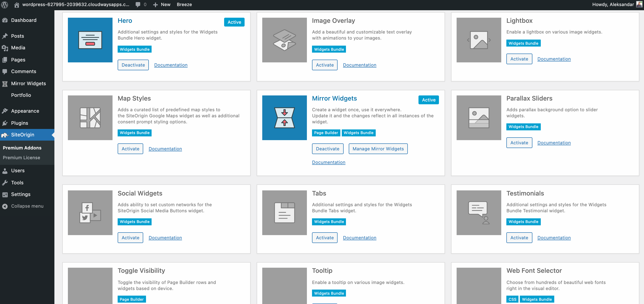Screen dimensions: 644x304
Task: Open the Appearance brush icon in sidebar
Action: click(5, 111)
